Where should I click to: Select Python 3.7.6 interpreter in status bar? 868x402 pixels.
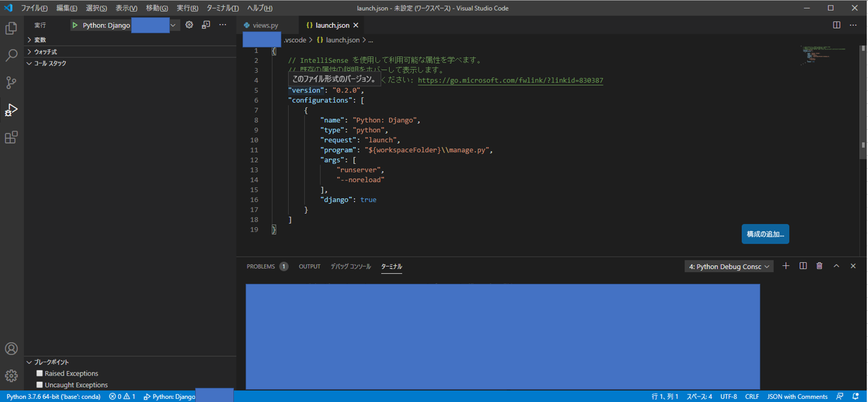(x=54, y=396)
